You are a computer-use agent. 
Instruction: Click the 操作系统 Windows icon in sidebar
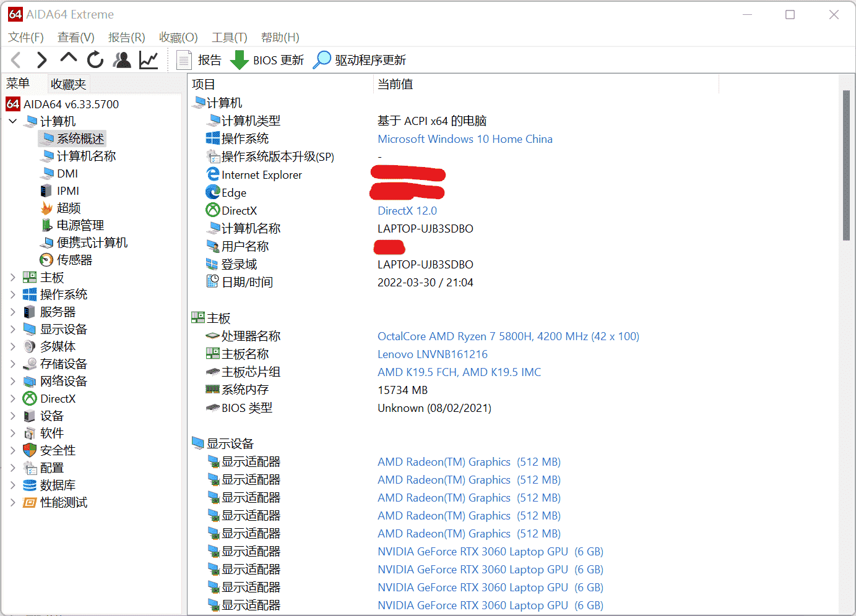pyautogui.click(x=30, y=295)
